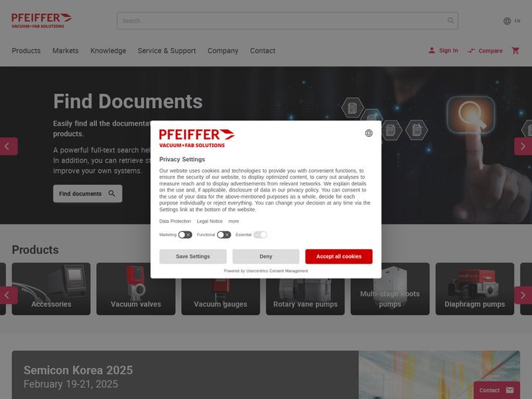This screenshot has height=399, width=532.
Task: Open the Legal Notice link
Action: 210,221
